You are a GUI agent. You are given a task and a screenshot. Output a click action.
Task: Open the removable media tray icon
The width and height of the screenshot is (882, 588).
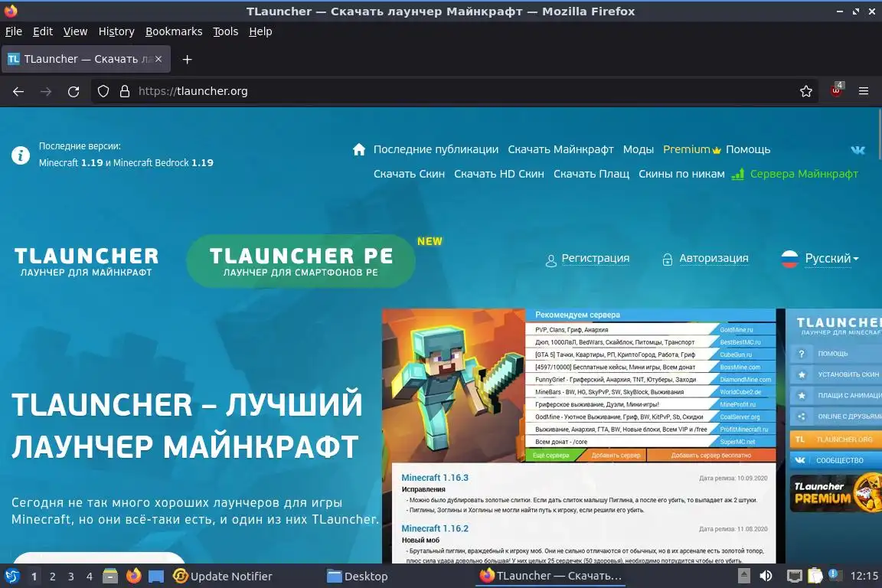[743, 576]
